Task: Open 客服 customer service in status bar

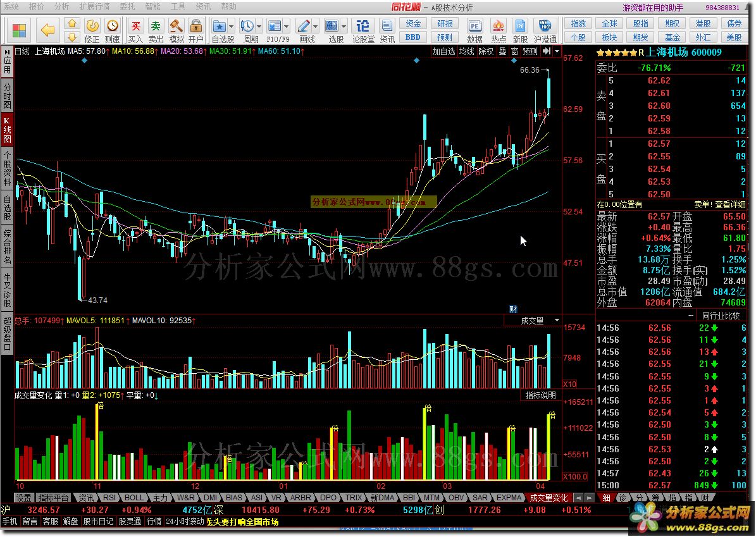Action: [x=50, y=522]
